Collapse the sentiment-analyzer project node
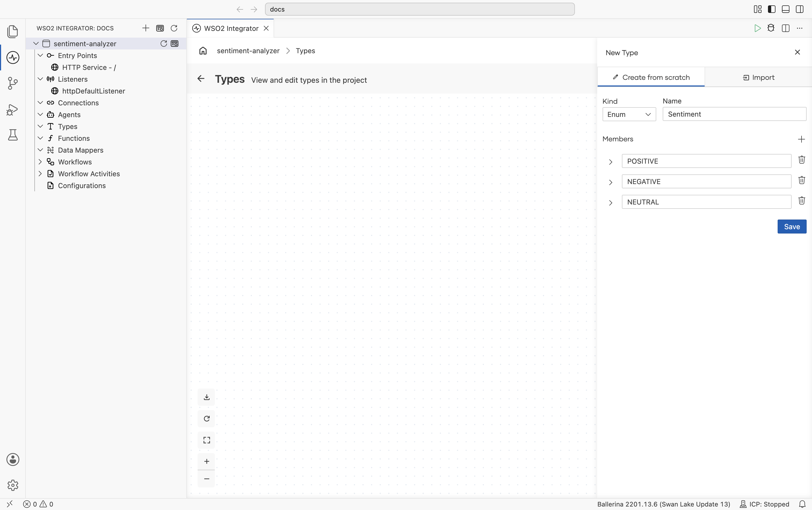812x510 pixels. [x=36, y=44]
